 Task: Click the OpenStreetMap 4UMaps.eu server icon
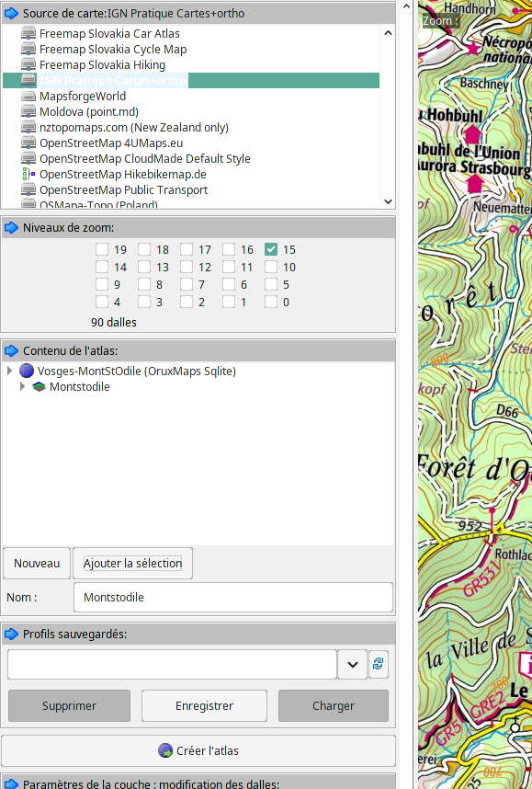click(x=28, y=143)
